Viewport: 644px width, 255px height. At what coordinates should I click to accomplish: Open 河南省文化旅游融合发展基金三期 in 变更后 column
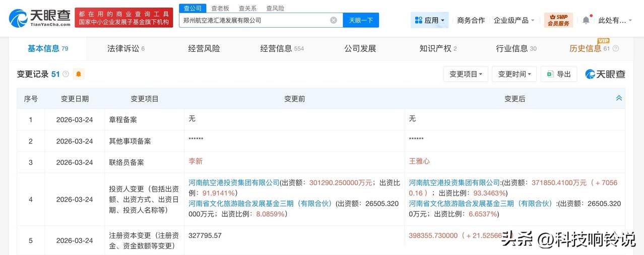point(481,204)
